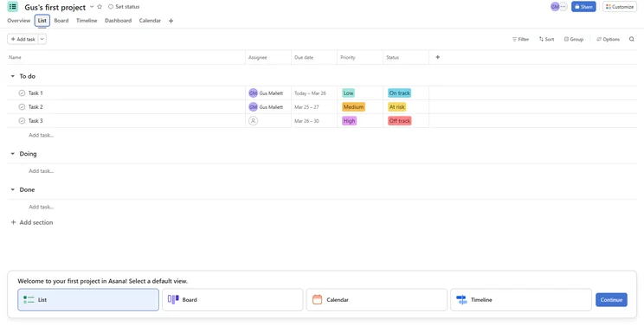Image resolution: width=644 pixels, height=326 pixels.
Task: Edit Task 2 due date Mar 25 – 27
Action: pos(306,107)
